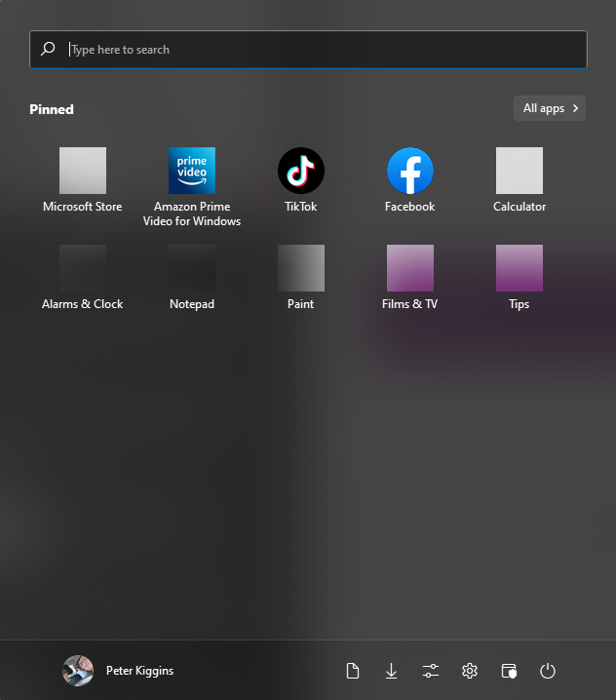This screenshot has width=616, height=700.
Task: Click the All apps button
Action: coord(550,108)
